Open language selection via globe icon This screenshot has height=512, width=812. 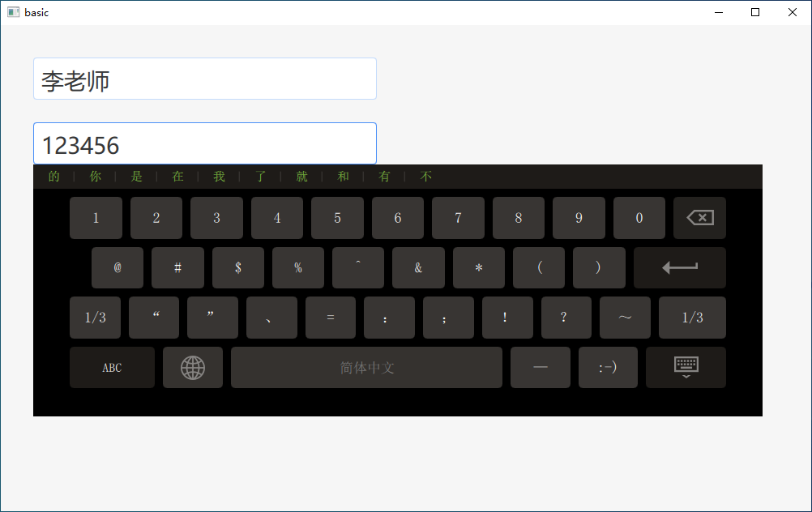click(x=193, y=368)
